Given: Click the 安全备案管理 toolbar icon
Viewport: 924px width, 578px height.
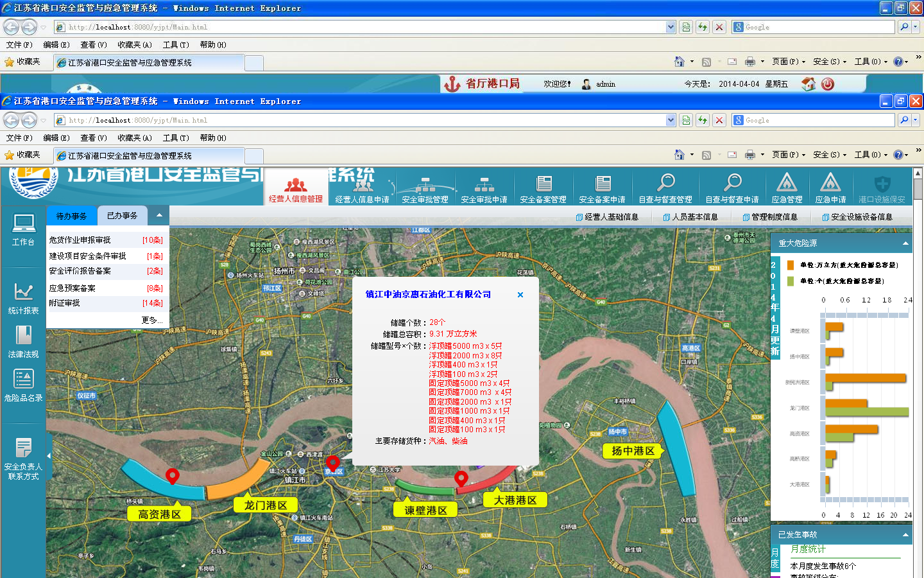Looking at the screenshot, I should coord(543,184).
